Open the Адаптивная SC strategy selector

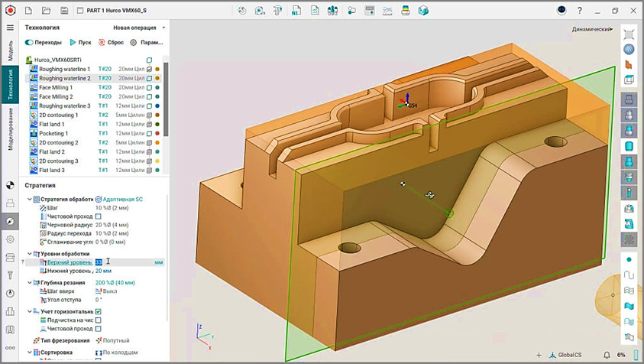119,199
